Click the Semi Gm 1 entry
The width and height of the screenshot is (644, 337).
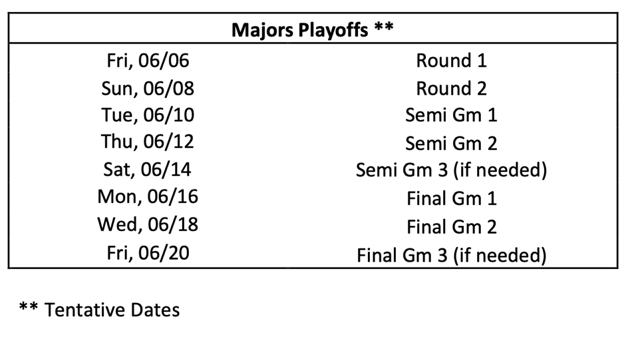(451, 115)
